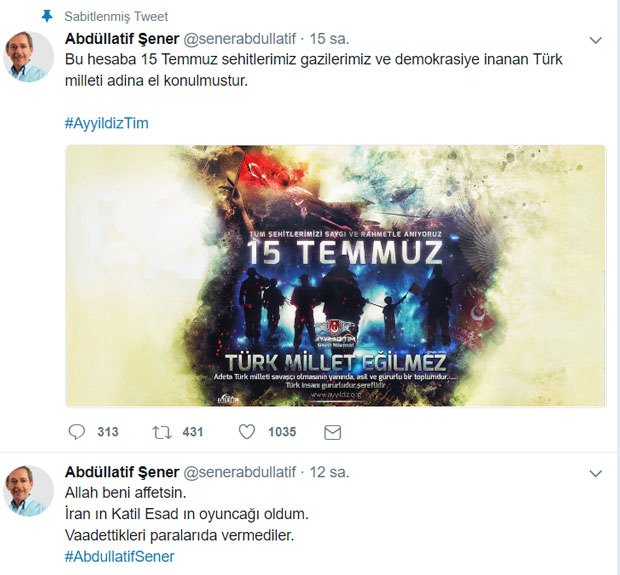Open the 12 sa. timestamp link
This screenshot has height=575, width=620.
328,471
